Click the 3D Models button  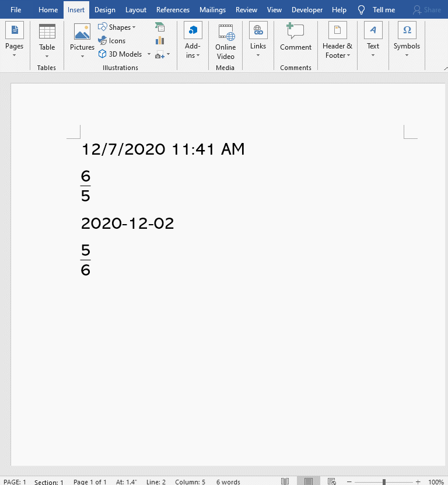[x=120, y=54]
